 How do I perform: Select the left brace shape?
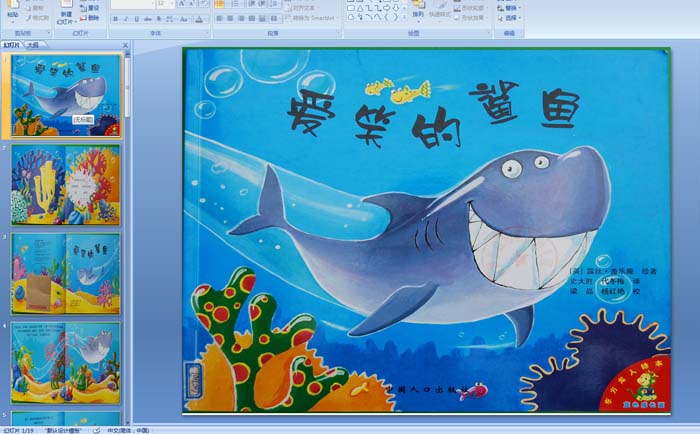(387, 17)
